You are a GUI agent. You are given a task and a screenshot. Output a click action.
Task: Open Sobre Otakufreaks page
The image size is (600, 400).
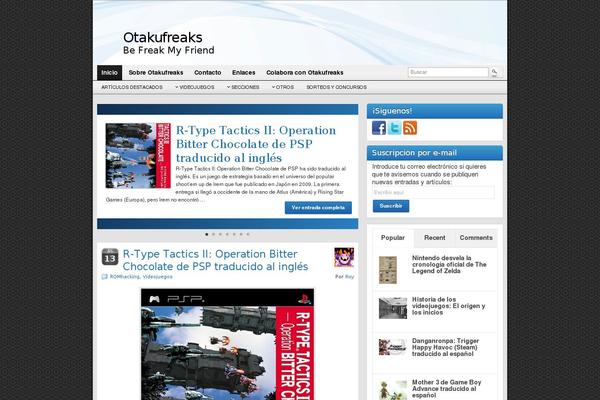(x=156, y=73)
